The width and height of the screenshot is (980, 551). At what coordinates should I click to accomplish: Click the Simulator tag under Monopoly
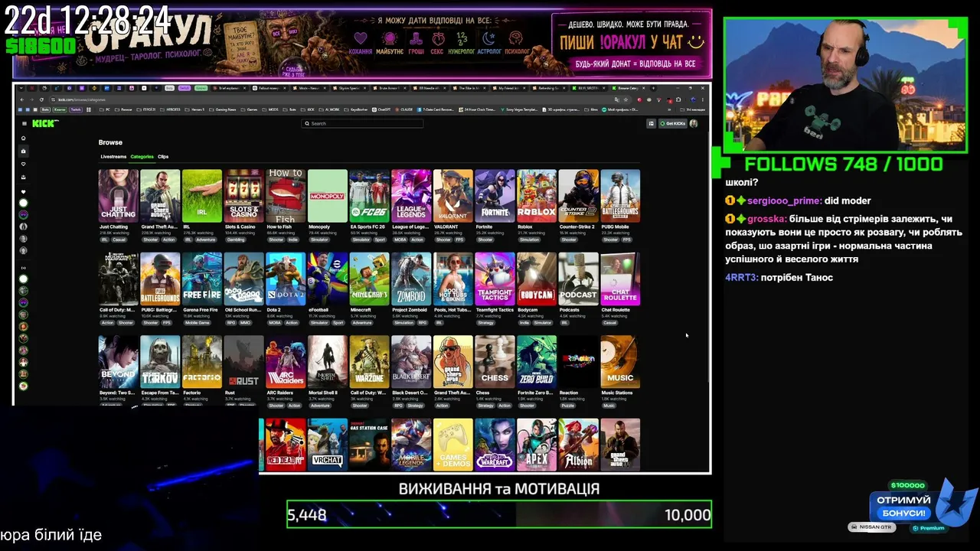(x=319, y=240)
